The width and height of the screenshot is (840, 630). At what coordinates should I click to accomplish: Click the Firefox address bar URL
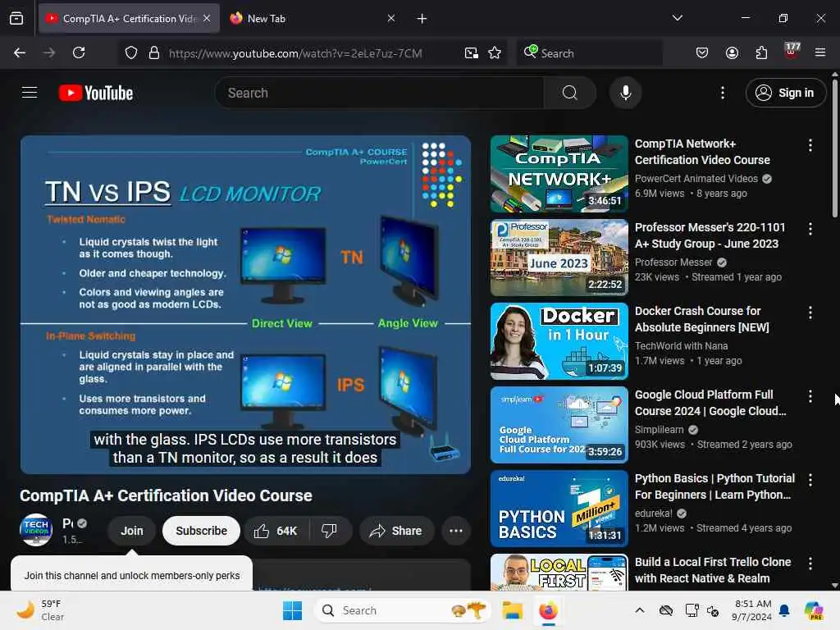point(295,53)
